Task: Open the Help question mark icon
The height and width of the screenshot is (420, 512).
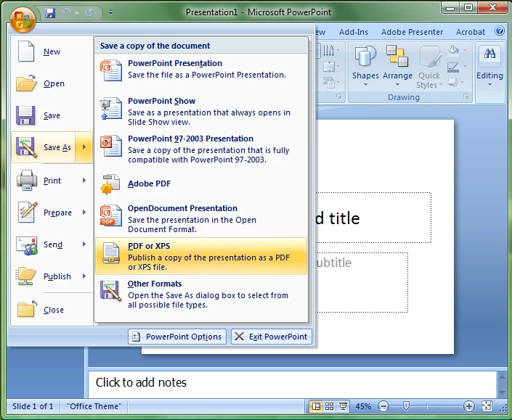Action: [x=499, y=31]
